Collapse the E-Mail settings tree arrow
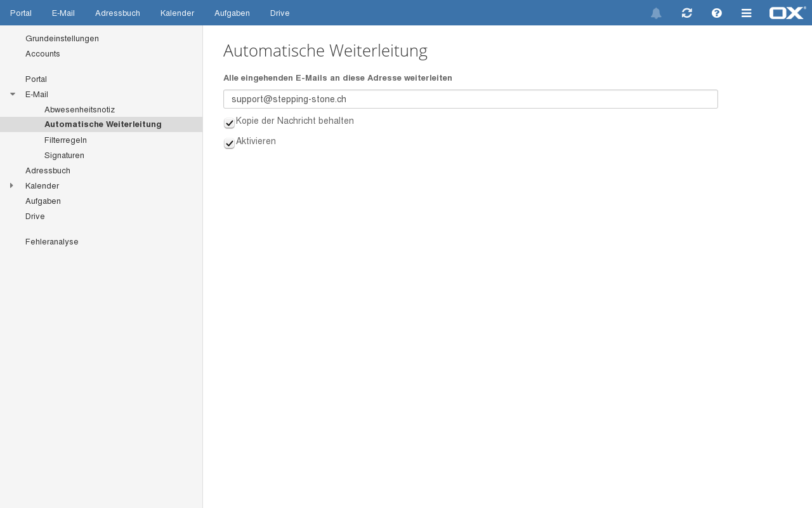This screenshot has height=508, width=812. click(12, 94)
